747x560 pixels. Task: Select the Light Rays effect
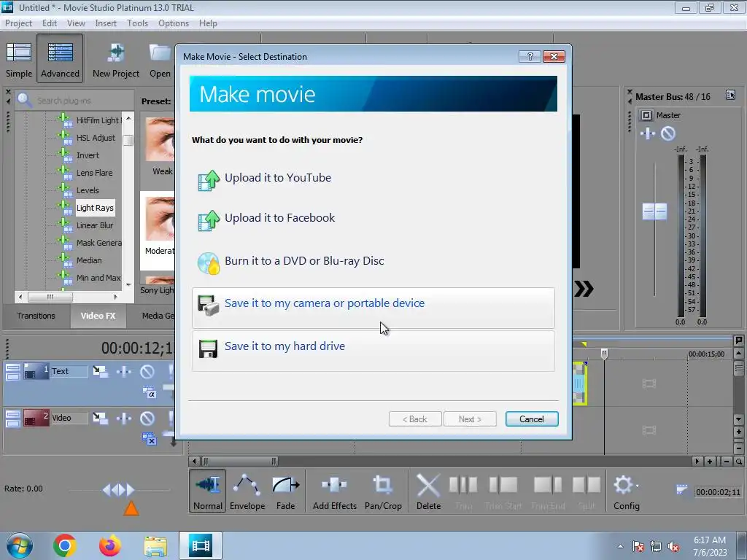(95, 208)
